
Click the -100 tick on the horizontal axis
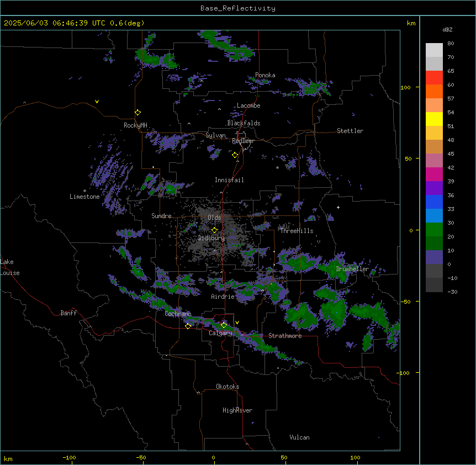pyautogui.click(x=70, y=457)
